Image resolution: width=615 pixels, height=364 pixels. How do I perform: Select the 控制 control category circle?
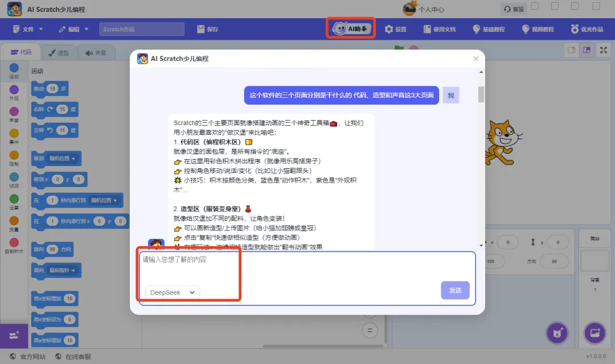14,155
